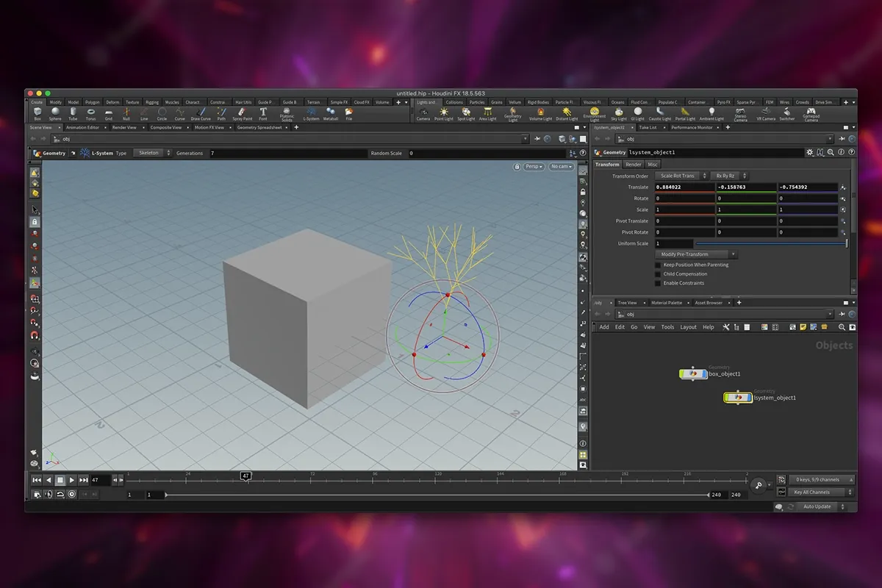Viewport: 882px width, 588px height.
Task: Select the Sphere tool on the Create shelf
Action: tap(54, 115)
